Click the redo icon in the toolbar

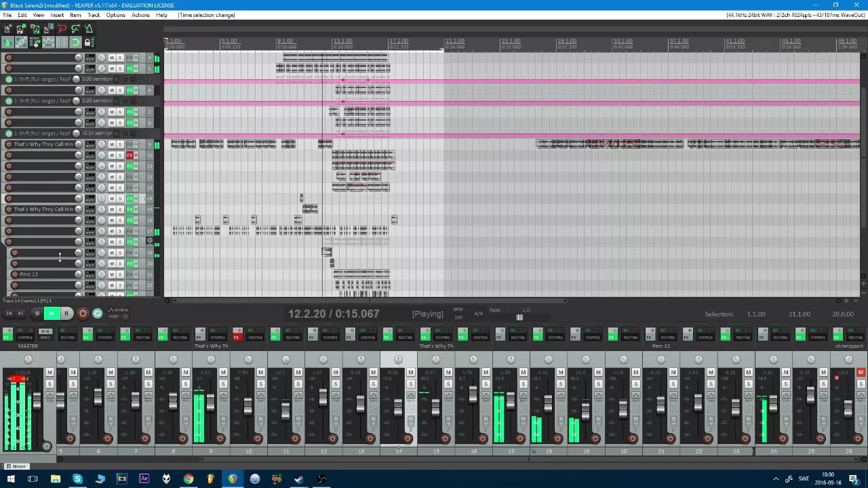(75, 29)
